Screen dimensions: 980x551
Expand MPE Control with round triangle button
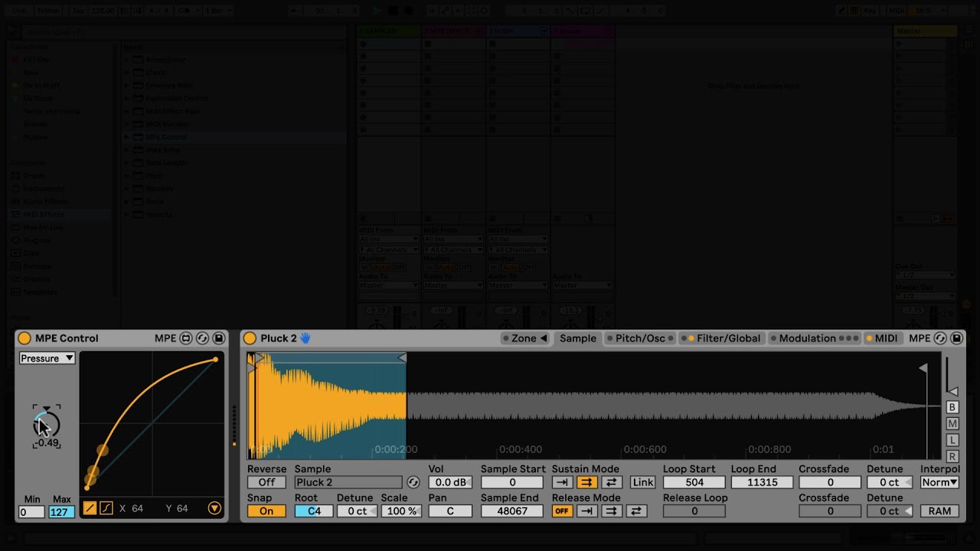[x=214, y=508]
